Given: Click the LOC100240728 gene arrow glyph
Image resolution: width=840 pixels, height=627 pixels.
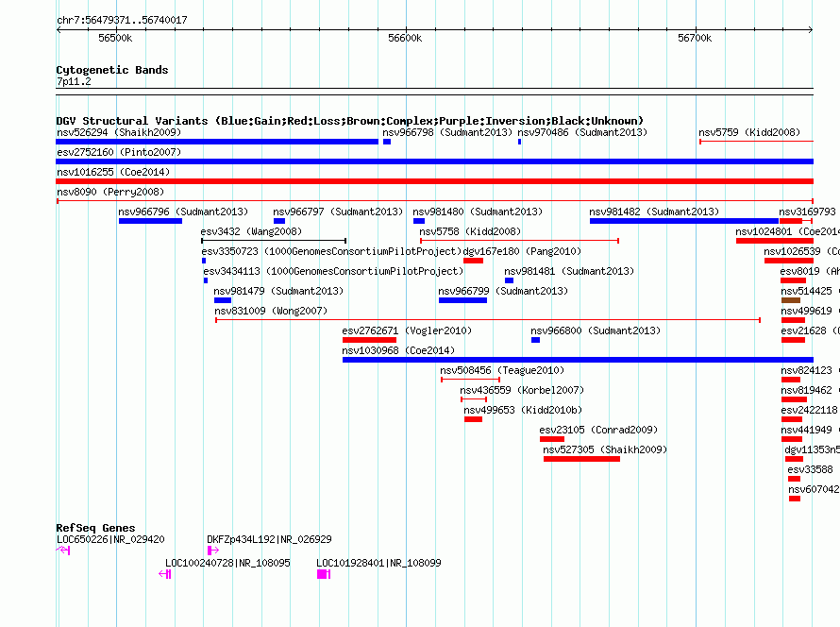Looking at the screenshot, I should pos(165,574).
